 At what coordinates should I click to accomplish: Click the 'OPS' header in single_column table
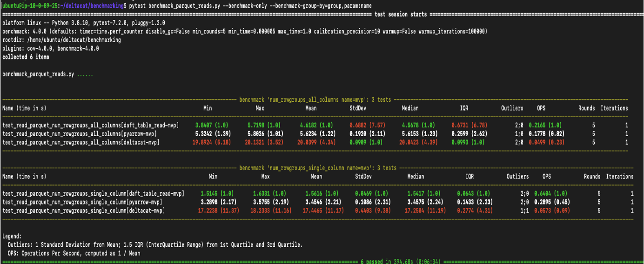[x=547, y=177]
